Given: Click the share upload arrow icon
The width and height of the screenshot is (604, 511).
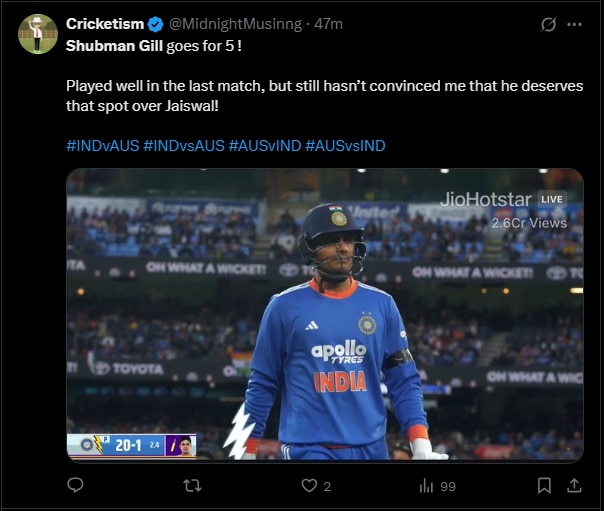Looking at the screenshot, I should pyautogui.click(x=574, y=485).
